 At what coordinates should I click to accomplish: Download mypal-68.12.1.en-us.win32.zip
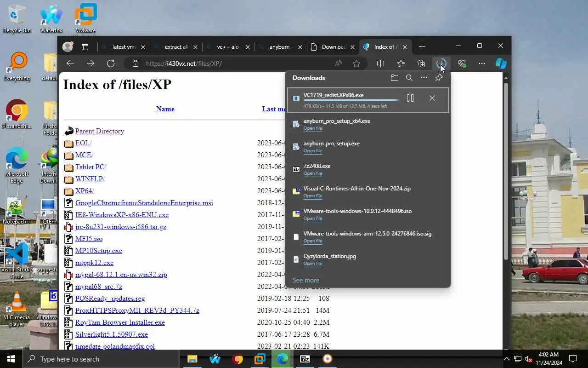click(121, 275)
